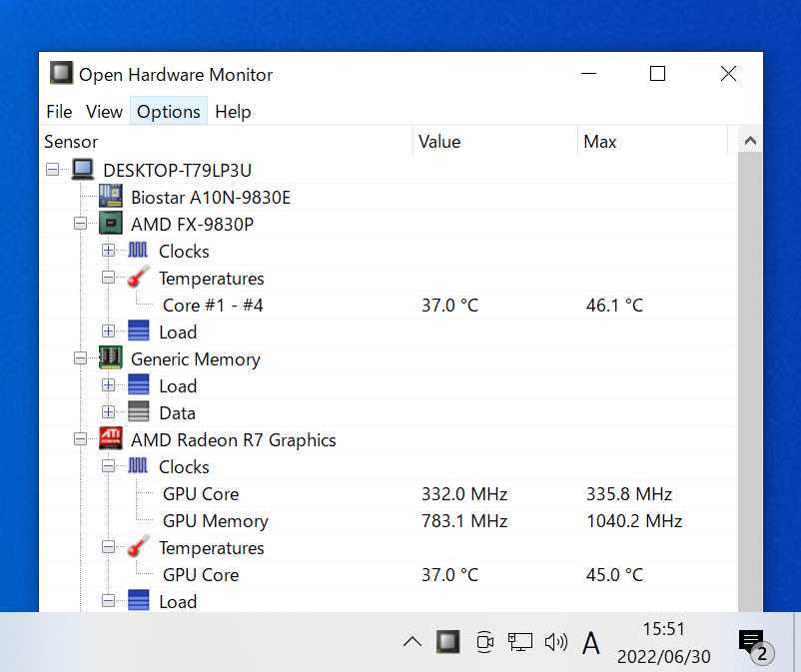Click the grey Data icon under Generic Memory
The height and width of the screenshot is (672, 801).
138,412
